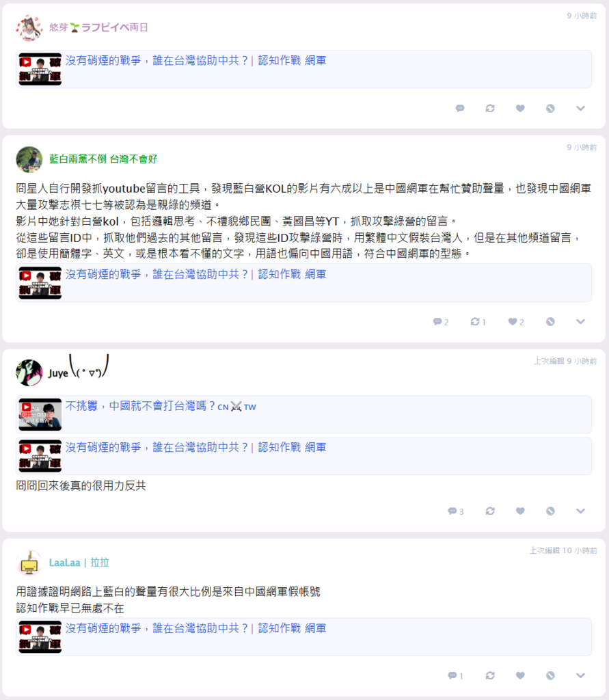The height and width of the screenshot is (700, 609).
Task: Visit the profile name LaaLaa | 拉拉
Action: pyautogui.click(x=79, y=563)
